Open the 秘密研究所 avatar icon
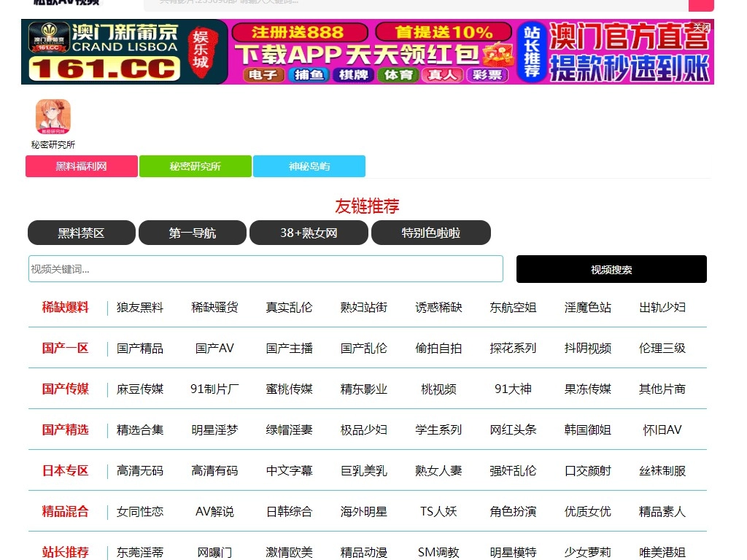 point(53,116)
